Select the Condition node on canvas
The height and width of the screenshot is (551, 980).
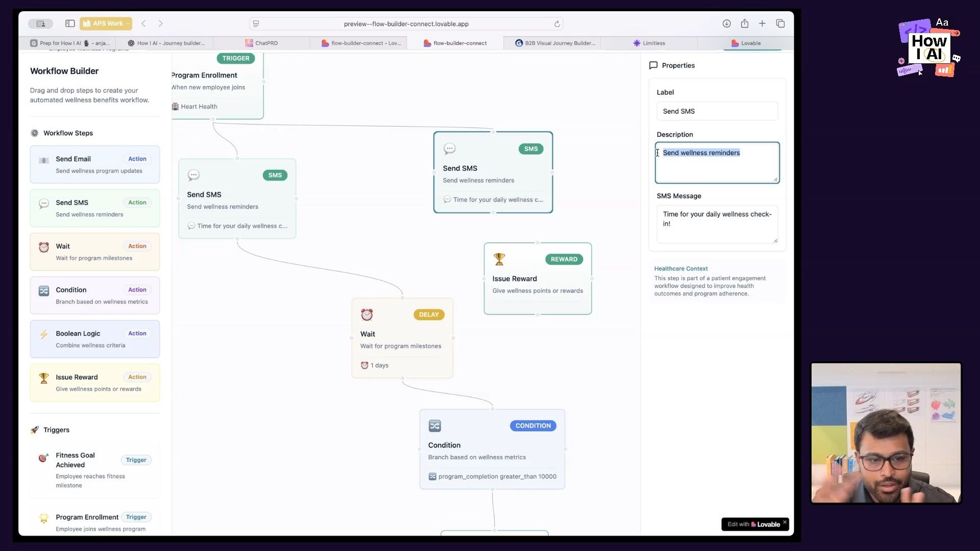pos(492,449)
